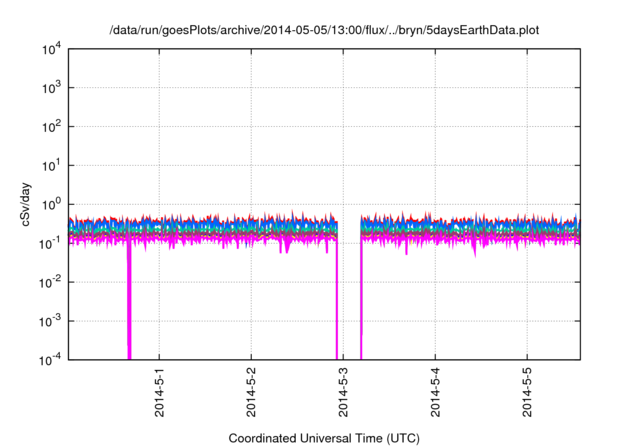Click the 10^-1 y-axis tick label

click(x=50, y=244)
